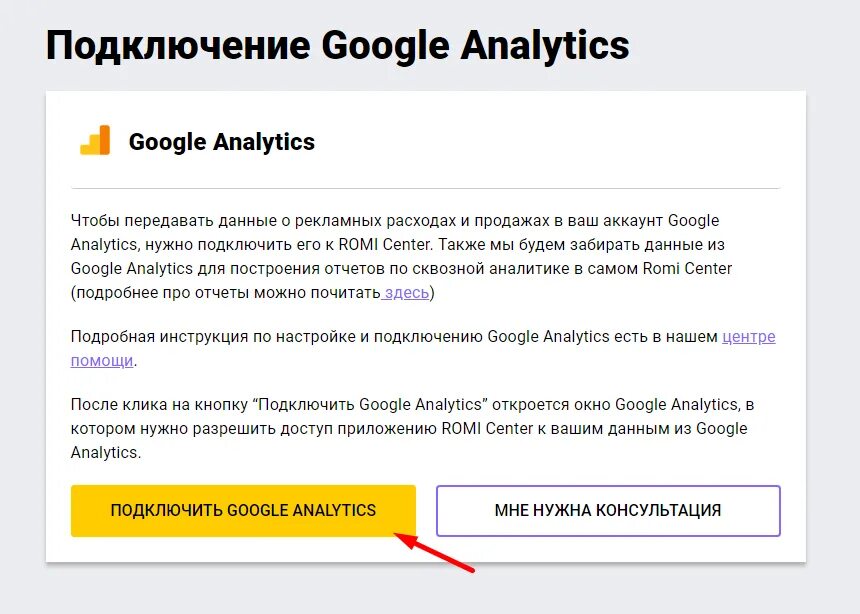860x614 pixels.
Task: Click the yellow ПОДКЛЮЧИТЬ GOOGLE ANALYTICS button
Action: click(x=243, y=510)
